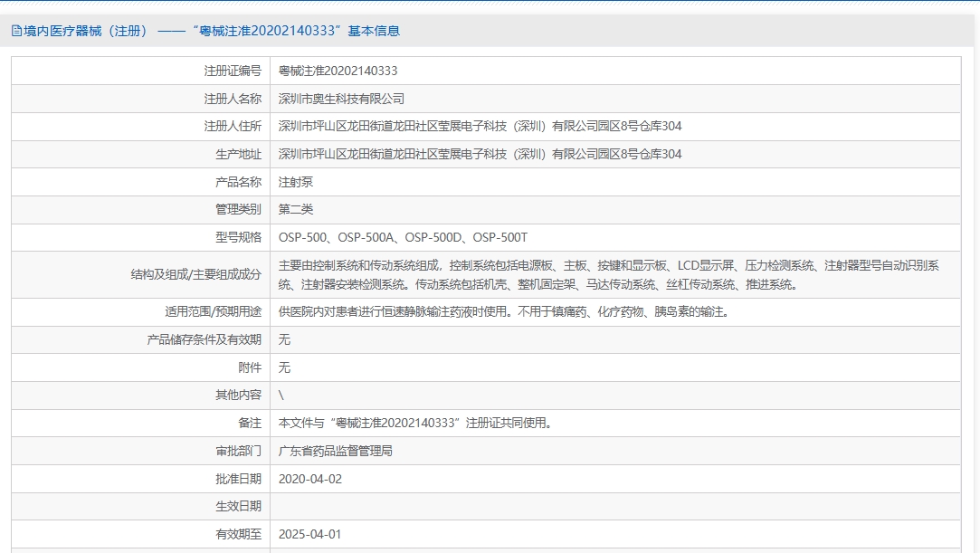
Task: Click the 生产地址 label
Action: coord(238,155)
